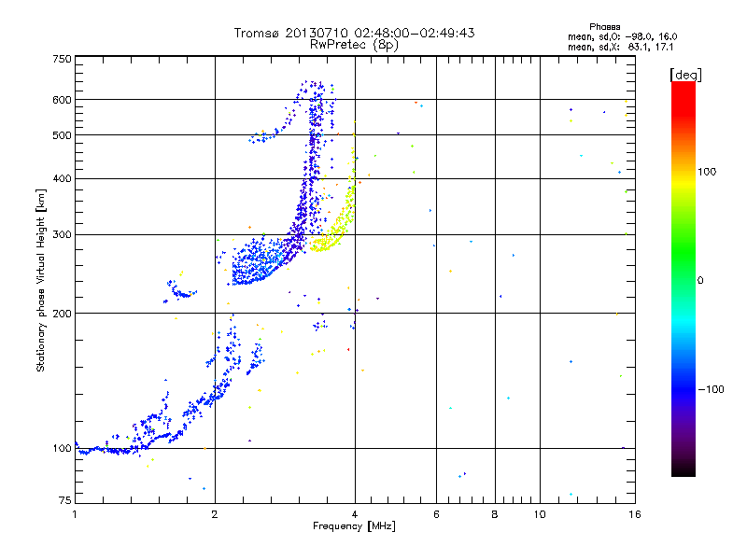The image size is (747, 560).
Task: Click the x-axis tick label '1'
Action: click(75, 514)
